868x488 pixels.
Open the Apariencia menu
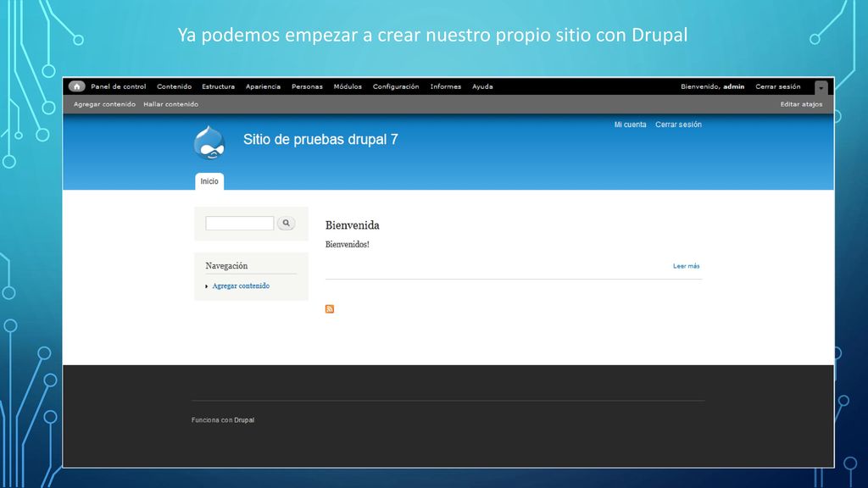263,87
